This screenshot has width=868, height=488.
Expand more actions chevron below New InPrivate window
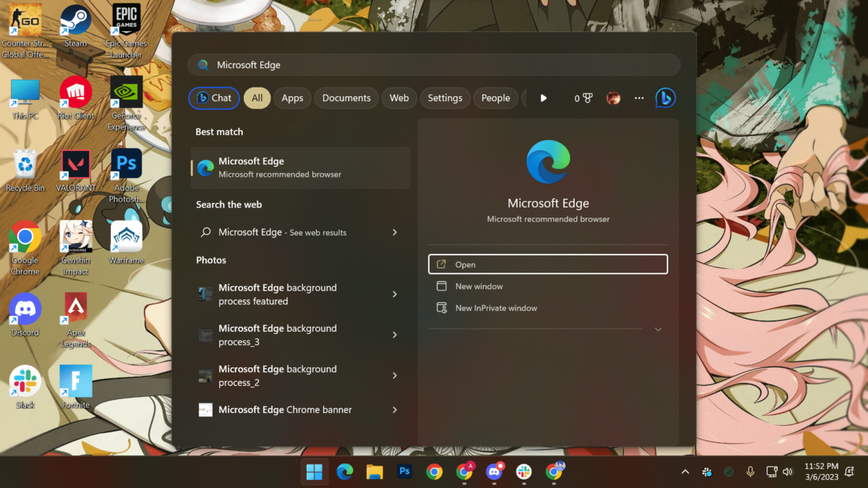(x=658, y=330)
